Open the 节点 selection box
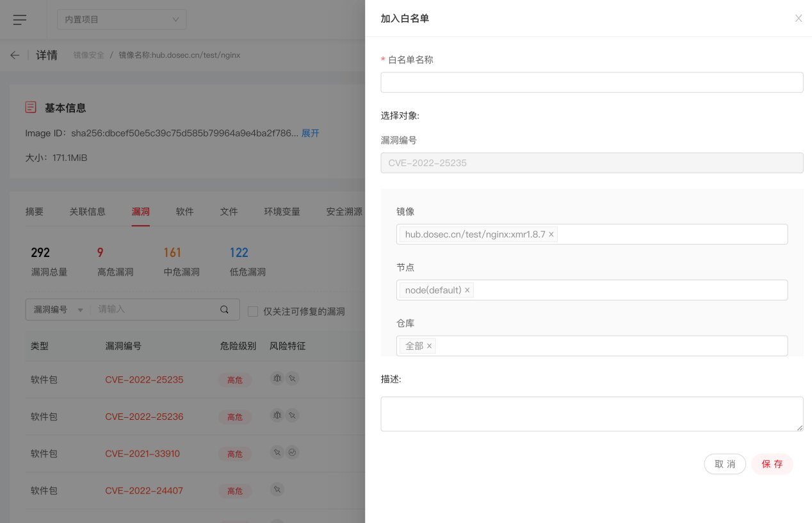The image size is (812, 523). coord(628,290)
